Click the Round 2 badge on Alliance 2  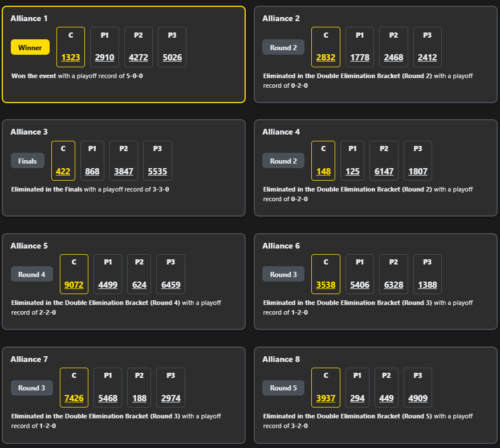[283, 47]
